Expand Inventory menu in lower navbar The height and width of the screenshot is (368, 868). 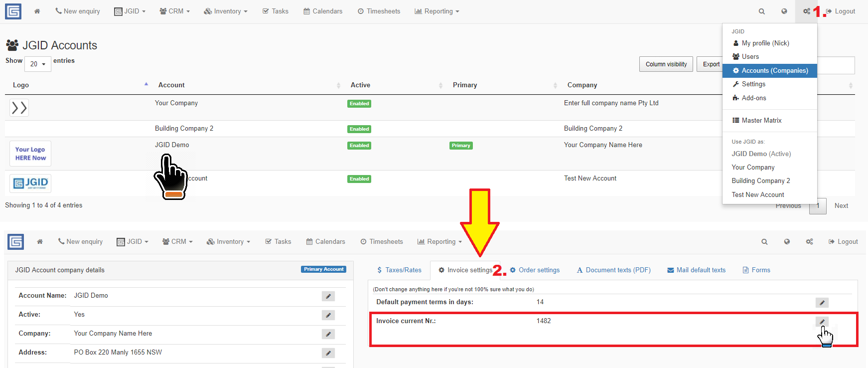pos(228,241)
